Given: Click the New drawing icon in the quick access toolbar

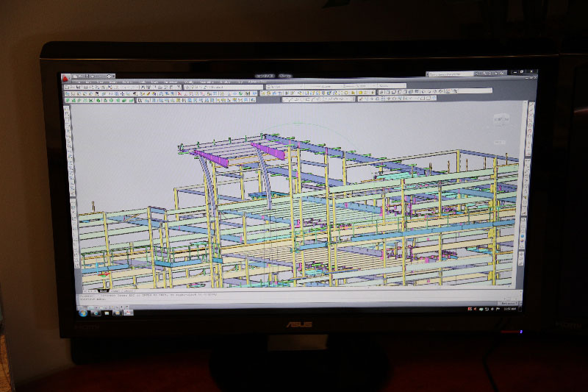Looking at the screenshot, I should 75,76.
